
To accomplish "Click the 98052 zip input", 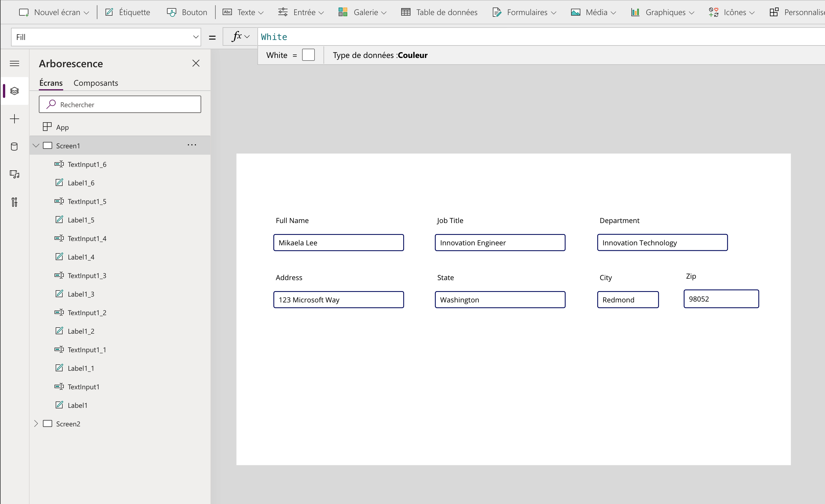I will click(x=721, y=299).
